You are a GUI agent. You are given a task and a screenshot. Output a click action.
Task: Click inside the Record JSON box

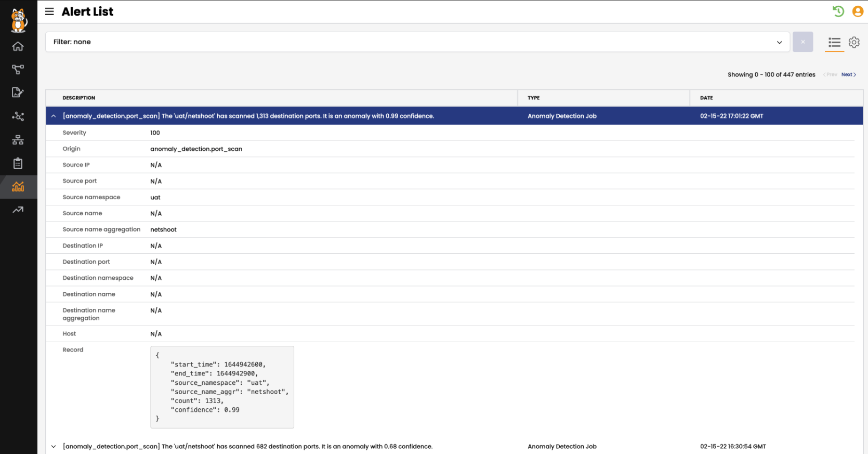222,387
